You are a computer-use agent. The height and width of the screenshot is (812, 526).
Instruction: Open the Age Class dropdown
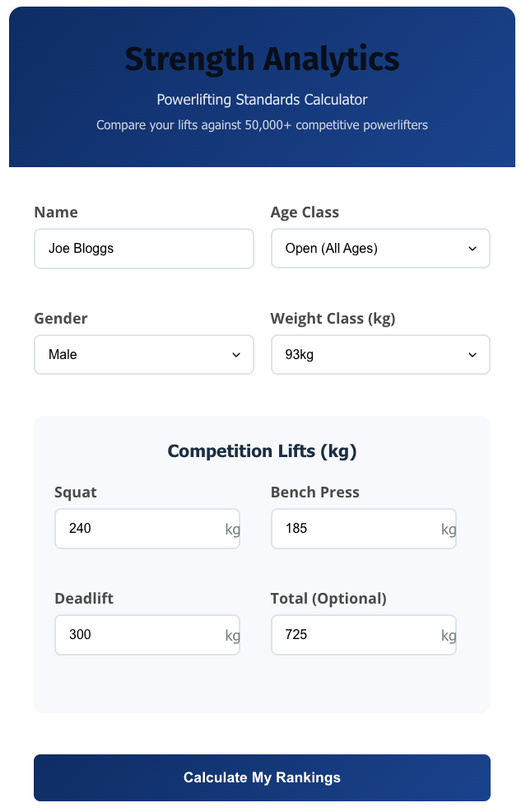[380, 248]
